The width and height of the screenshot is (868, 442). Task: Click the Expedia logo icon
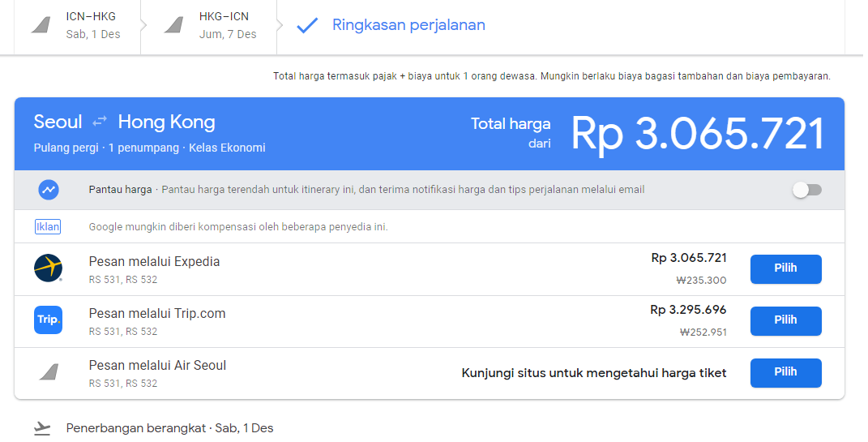(48, 268)
